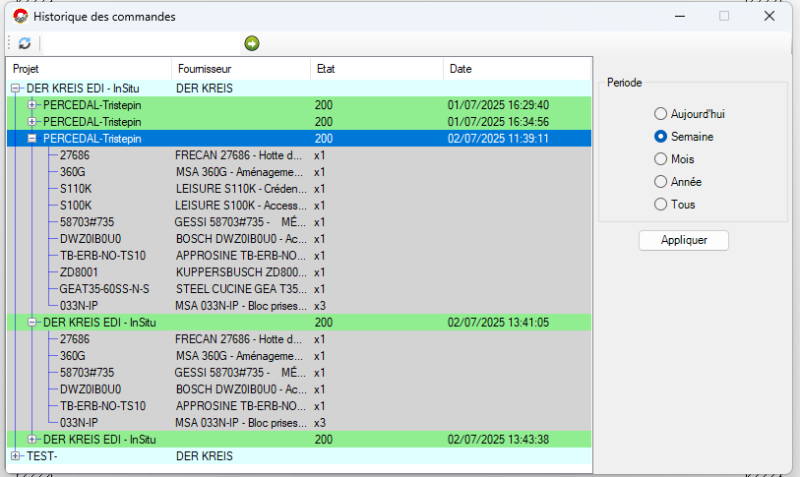
Task: Expand the TEST- project node
Action: [16, 456]
